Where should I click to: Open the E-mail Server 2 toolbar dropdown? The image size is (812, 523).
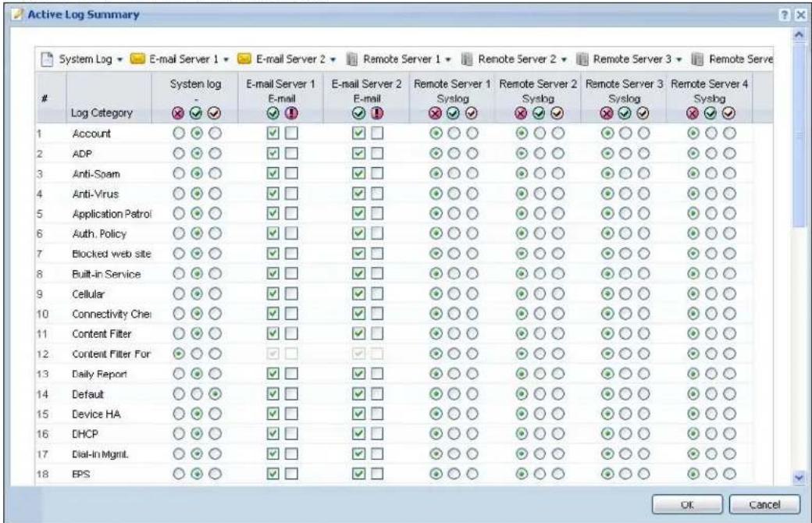333,59
